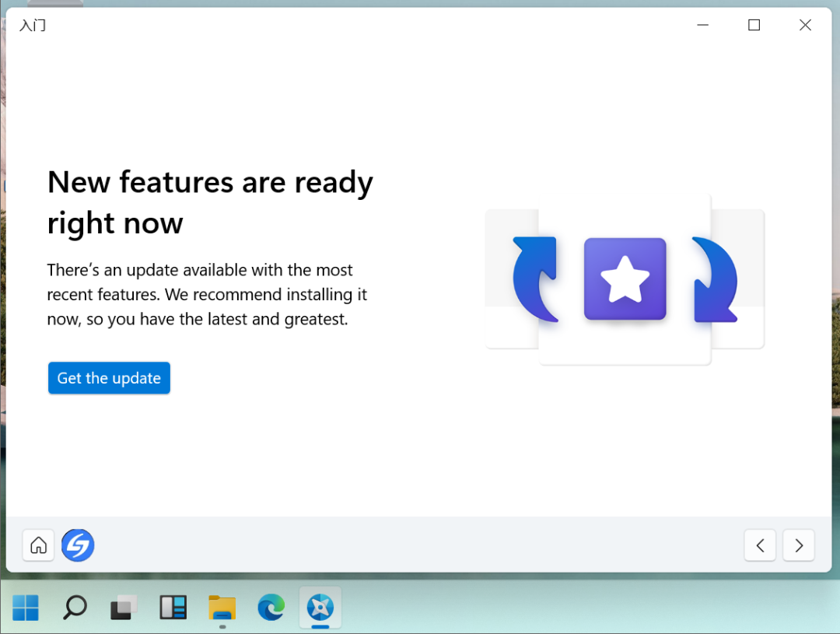Launch File Explorer from the taskbar
840x634 pixels.
coord(222,608)
